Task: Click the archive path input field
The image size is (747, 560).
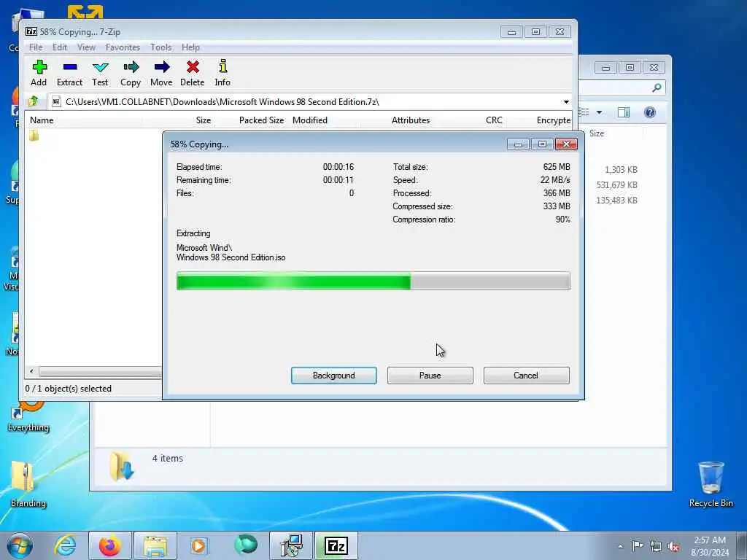Action: (x=305, y=102)
